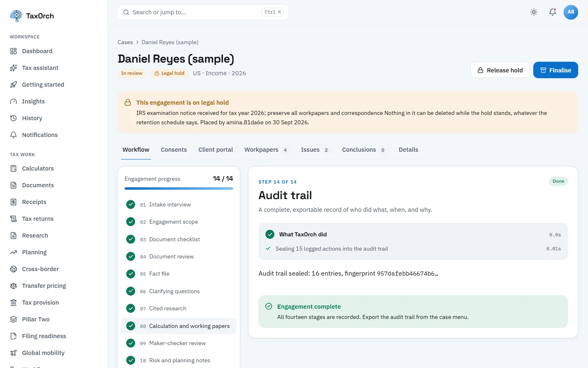
Task: Open the Research sidebar icon
Action: coord(13,236)
